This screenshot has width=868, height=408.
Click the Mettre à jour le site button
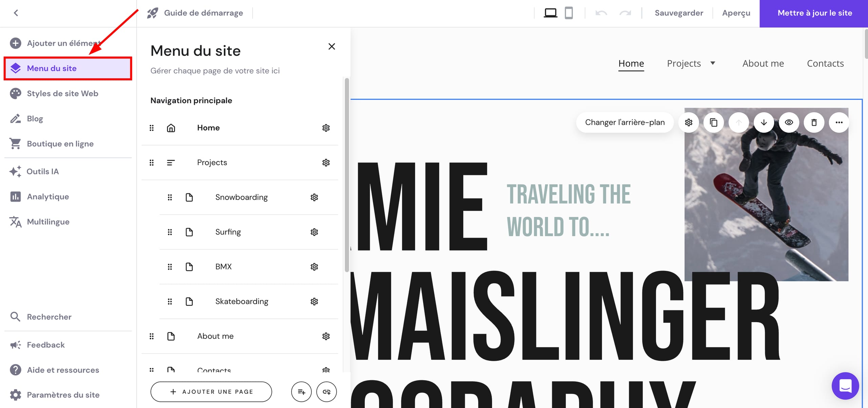814,13
